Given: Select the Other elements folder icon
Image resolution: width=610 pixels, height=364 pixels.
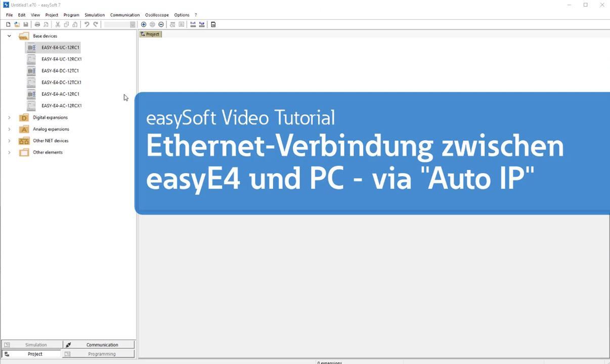Looking at the screenshot, I should [24, 152].
